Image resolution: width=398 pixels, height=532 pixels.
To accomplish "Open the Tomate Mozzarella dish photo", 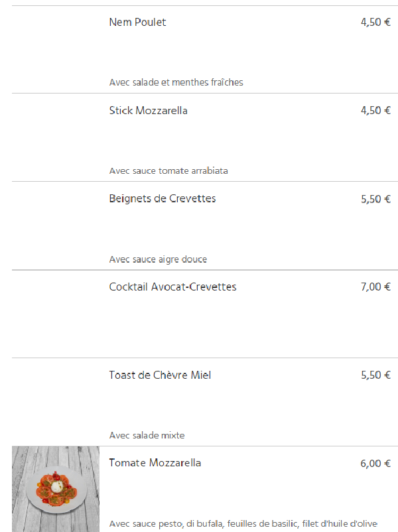I will click(56, 489).
